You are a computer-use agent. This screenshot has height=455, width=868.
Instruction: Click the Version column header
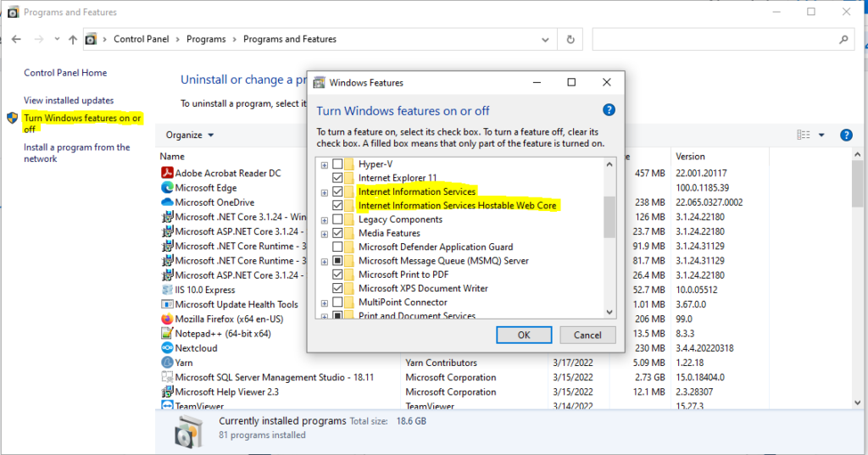[690, 156]
